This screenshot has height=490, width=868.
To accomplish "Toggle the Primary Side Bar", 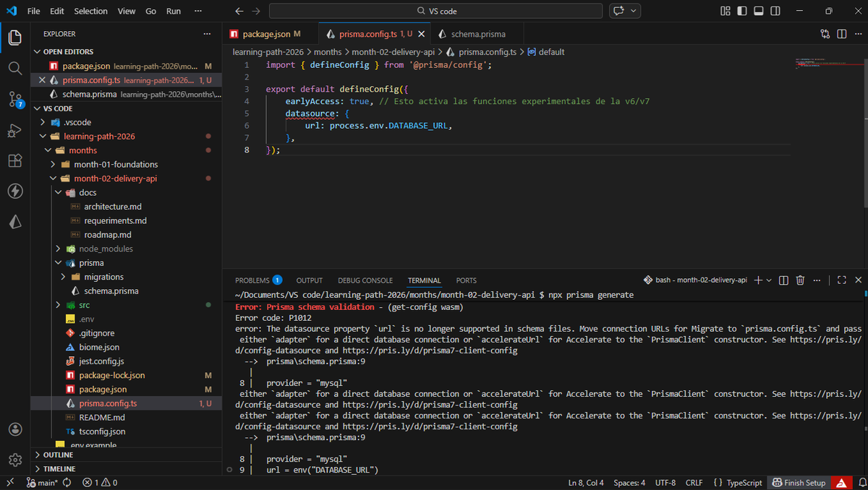I will tap(742, 11).
